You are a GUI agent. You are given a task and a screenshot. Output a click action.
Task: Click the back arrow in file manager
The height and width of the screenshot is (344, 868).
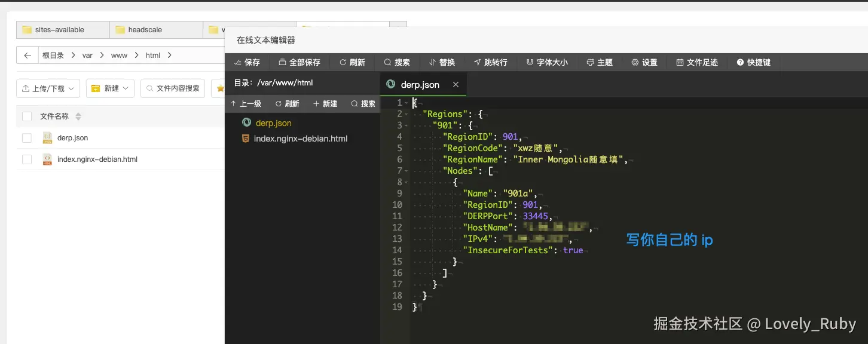[27, 55]
